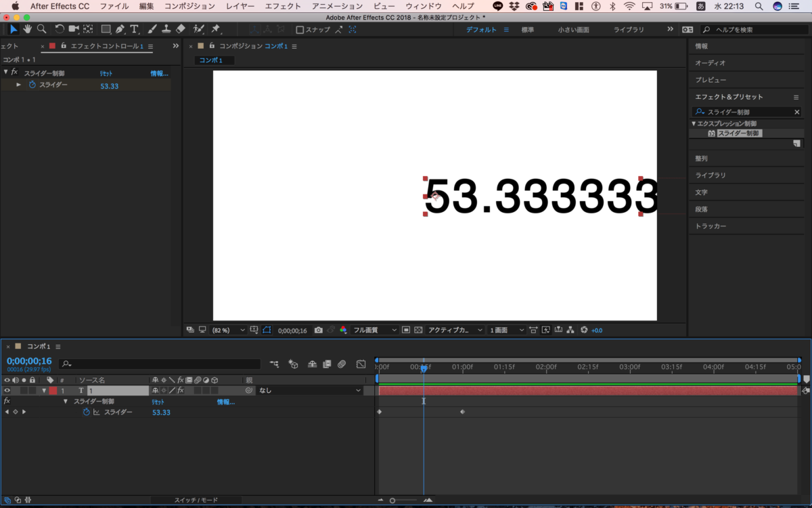
Task: Select the Brush tool
Action: [x=152, y=29]
